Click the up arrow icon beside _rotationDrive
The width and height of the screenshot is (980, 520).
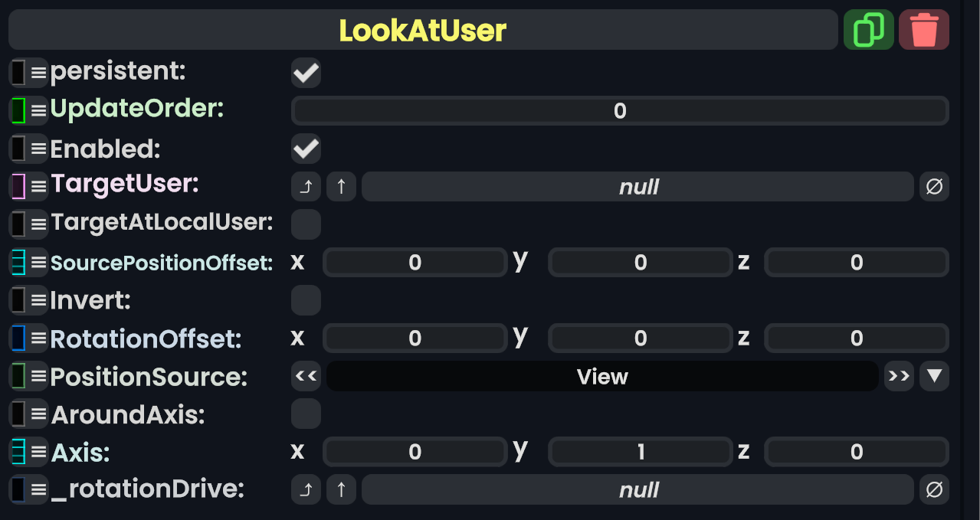[x=341, y=490]
